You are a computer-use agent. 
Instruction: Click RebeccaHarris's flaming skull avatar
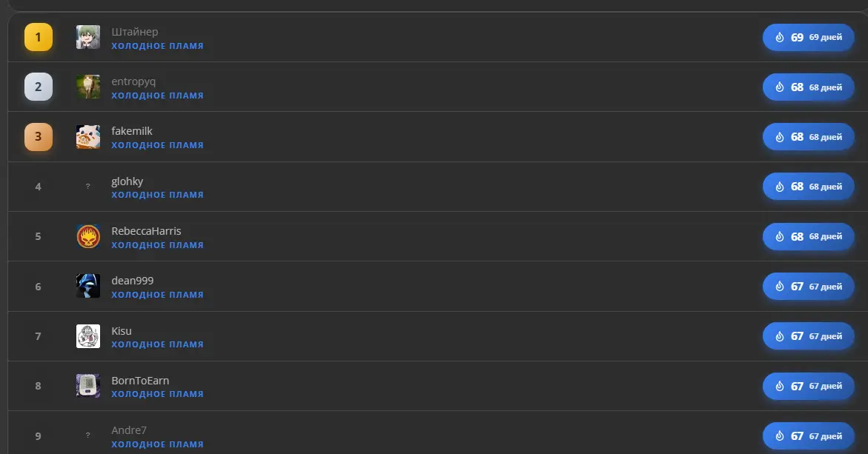[88, 236]
